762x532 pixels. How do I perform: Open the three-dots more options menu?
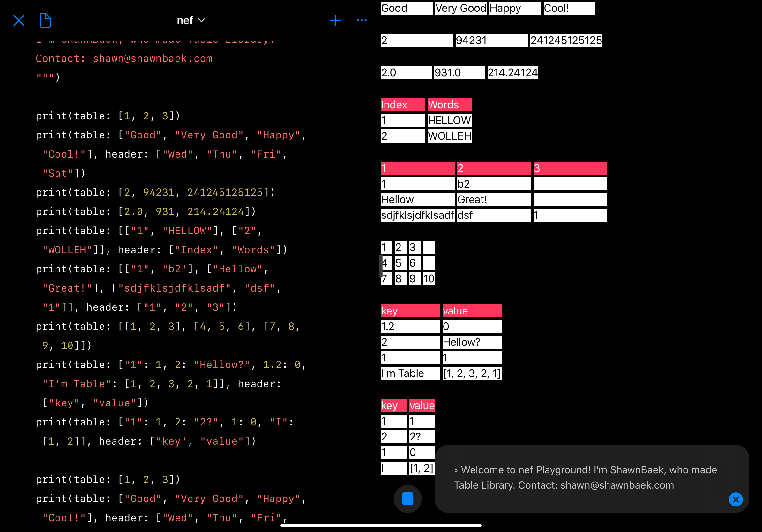pos(362,20)
